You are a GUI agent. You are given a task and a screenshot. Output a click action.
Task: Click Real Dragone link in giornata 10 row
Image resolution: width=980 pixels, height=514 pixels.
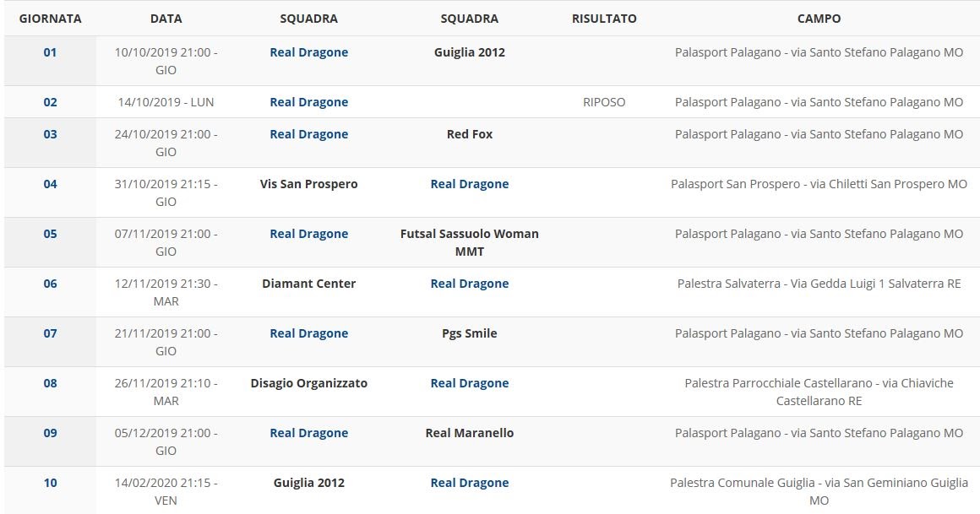tap(470, 483)
